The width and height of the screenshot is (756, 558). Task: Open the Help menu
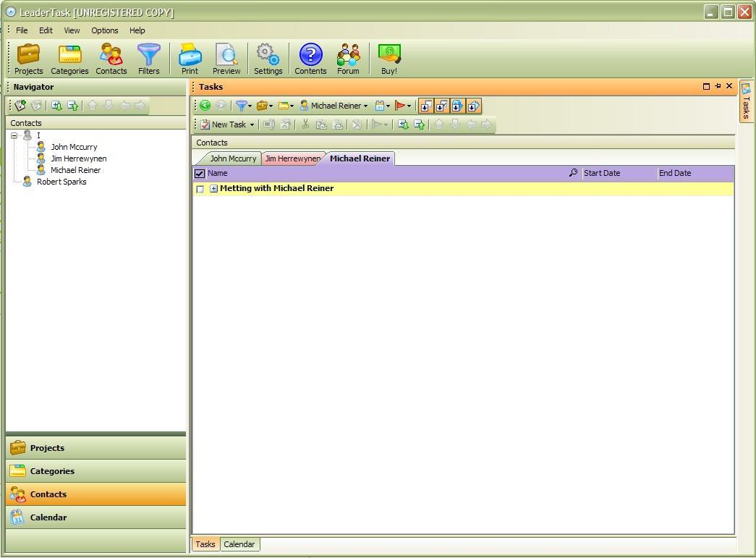pos(137,30)
